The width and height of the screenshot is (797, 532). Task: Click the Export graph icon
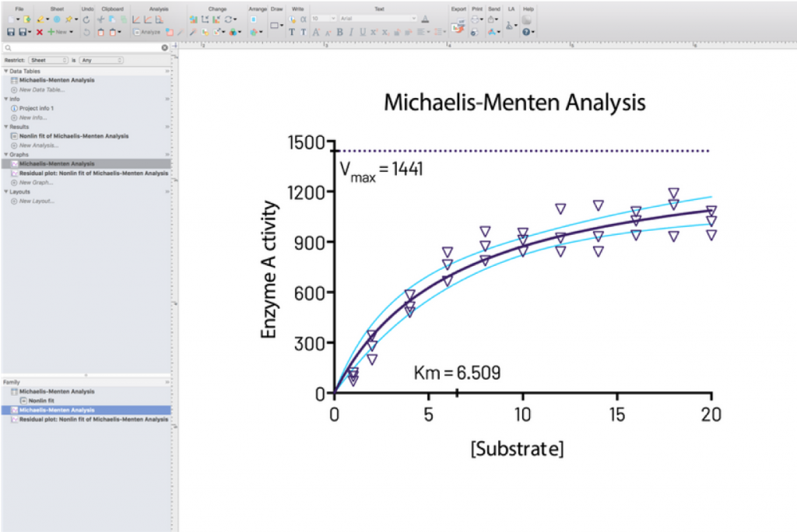[x=458, y=29]
